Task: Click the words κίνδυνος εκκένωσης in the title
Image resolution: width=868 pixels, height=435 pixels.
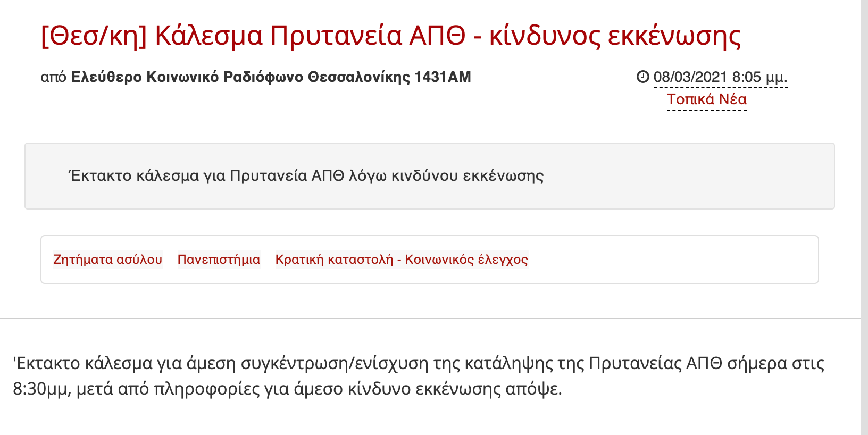Action: pyautogui.click(x=615, y=36)
